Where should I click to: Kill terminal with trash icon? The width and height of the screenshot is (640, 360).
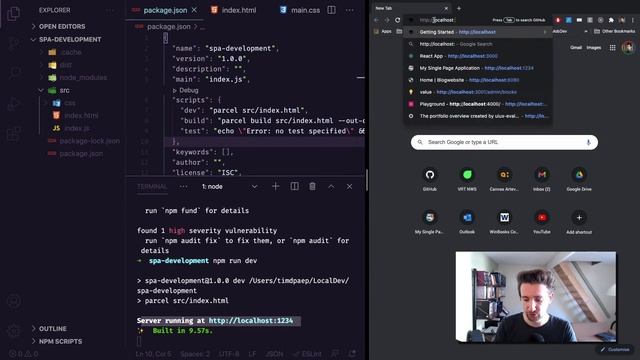[x=312, y=187]
